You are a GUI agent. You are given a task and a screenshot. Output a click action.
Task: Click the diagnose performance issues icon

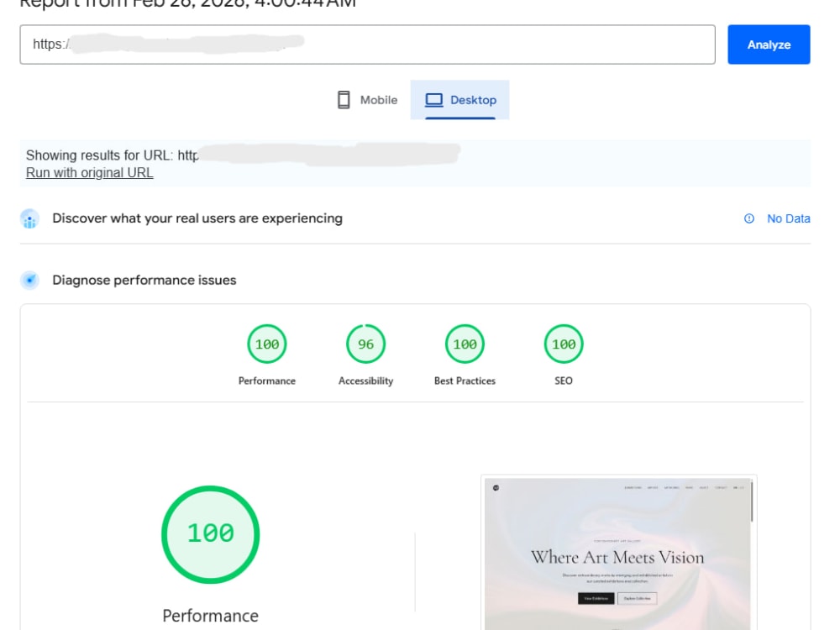pyautogui.click(x=30, y=281)
